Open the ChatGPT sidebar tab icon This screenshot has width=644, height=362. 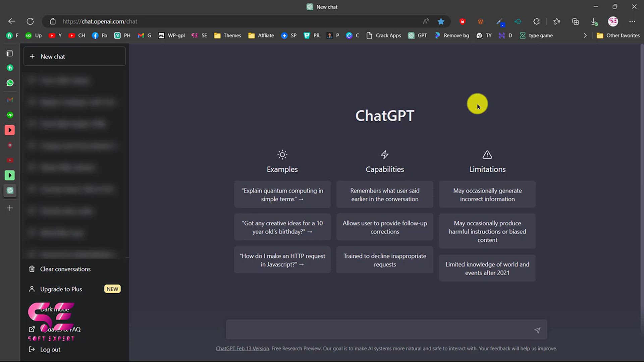[x=10, y=190]
